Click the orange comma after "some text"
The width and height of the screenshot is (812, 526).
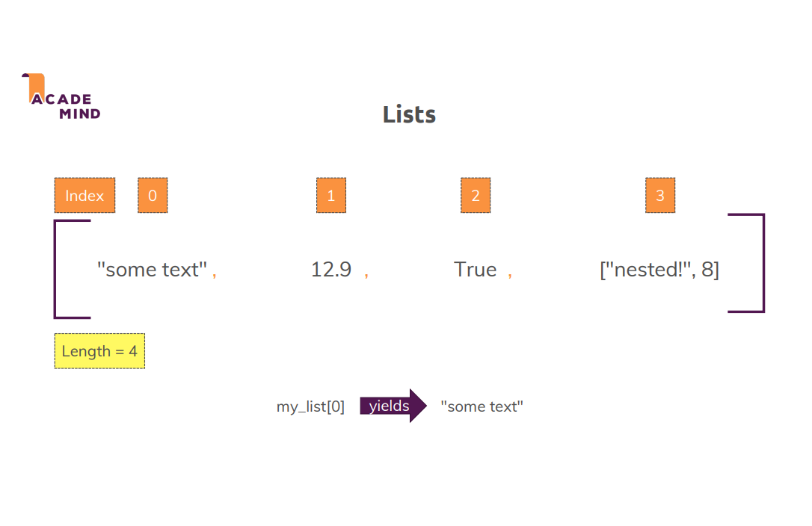(215, 274)
